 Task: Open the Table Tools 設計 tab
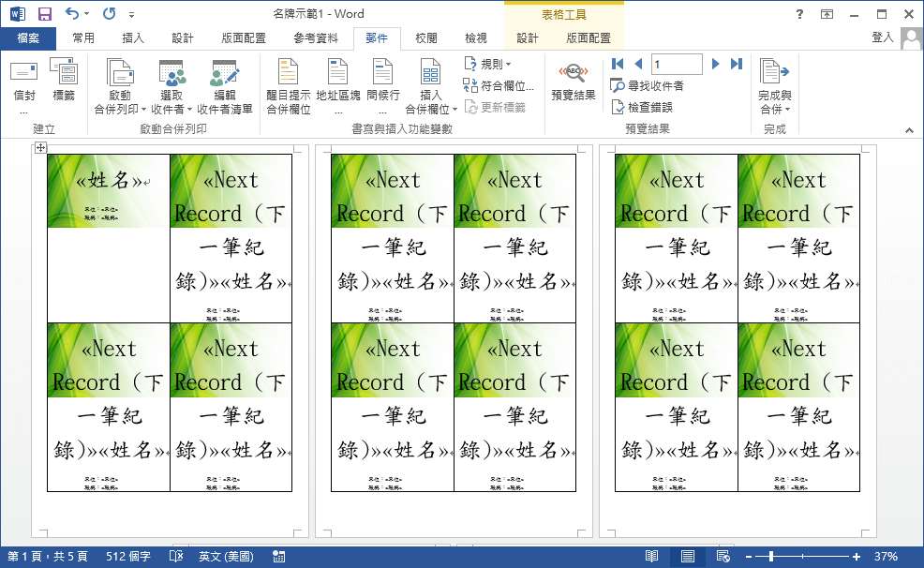point(525,38)
